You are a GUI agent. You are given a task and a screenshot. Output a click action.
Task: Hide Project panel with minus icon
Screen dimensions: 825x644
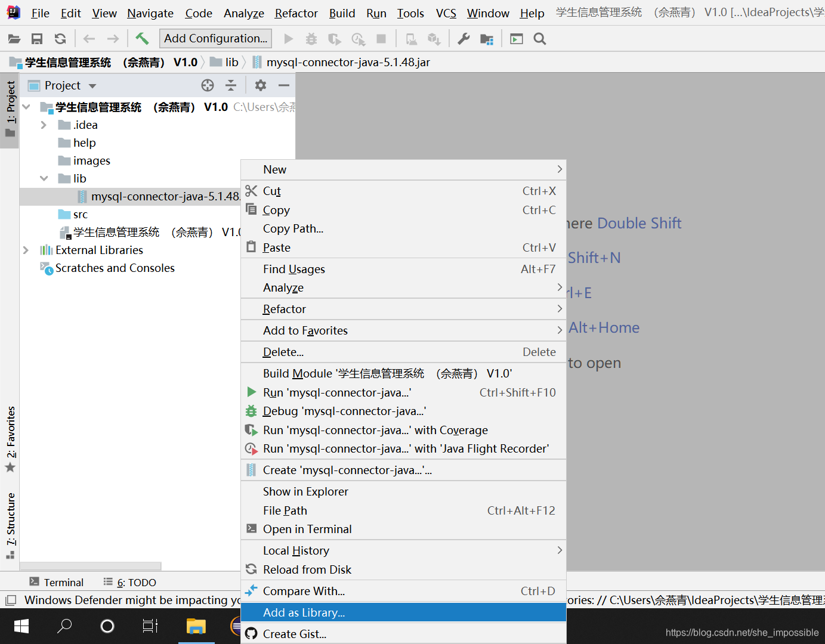(x=284, y=85)
